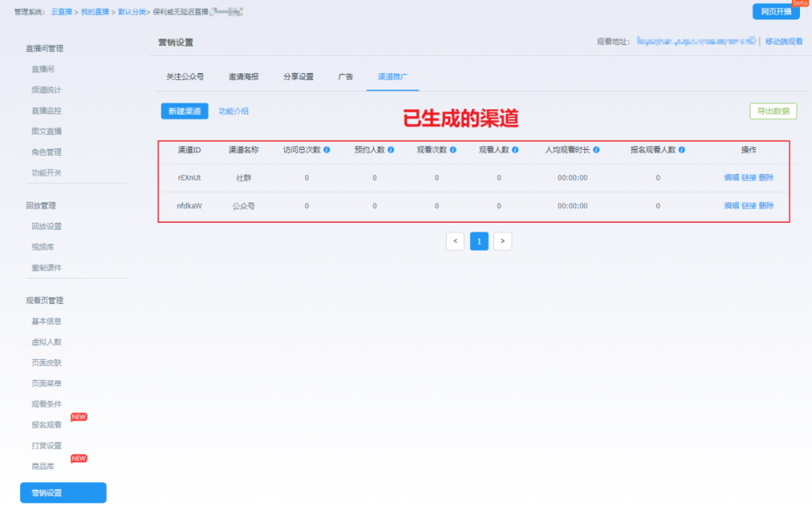This screenshot has width=812, height=514.
Task: Select the 分享设置 tab
Action: pyautogui.click(x=298, y=77)
